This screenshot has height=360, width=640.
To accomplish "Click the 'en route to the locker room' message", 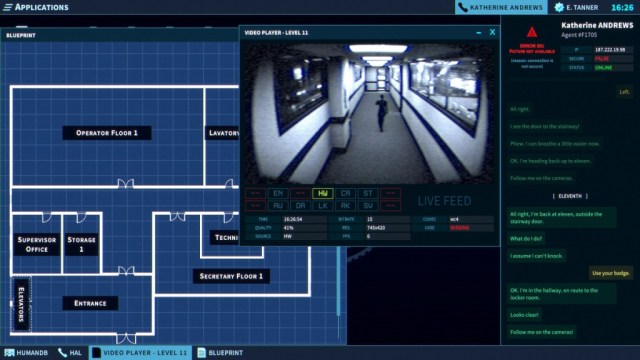I will 562,294.
